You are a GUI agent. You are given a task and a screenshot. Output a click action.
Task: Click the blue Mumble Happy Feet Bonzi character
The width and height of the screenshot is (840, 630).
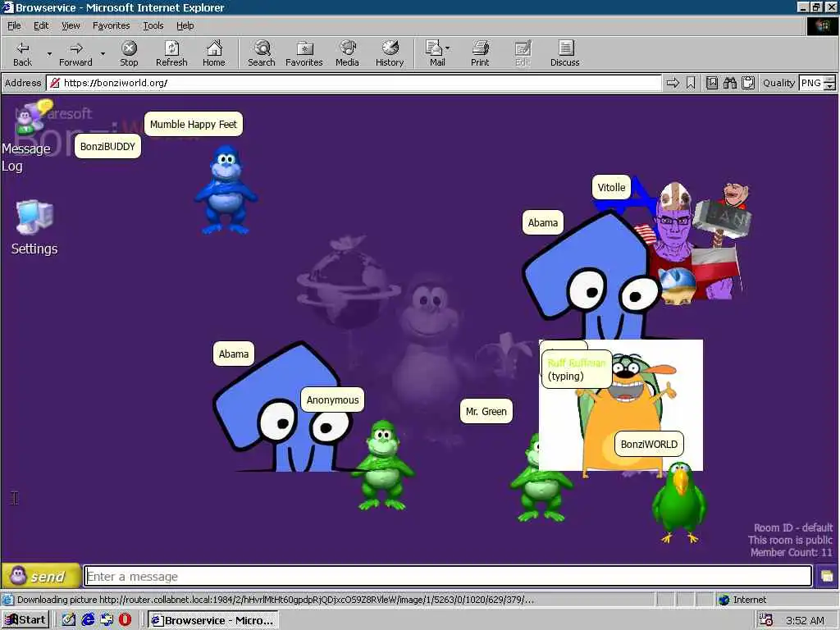(x=226, y=189)
